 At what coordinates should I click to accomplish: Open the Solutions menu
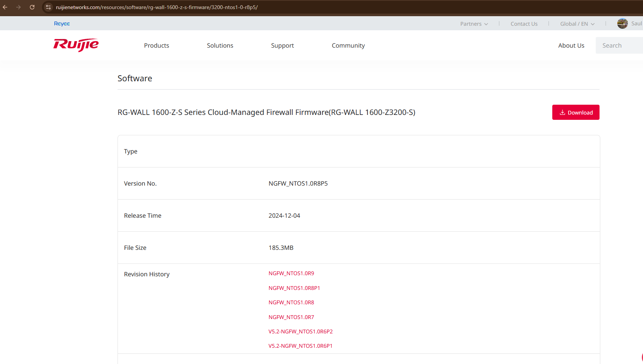tap(220, 45)
